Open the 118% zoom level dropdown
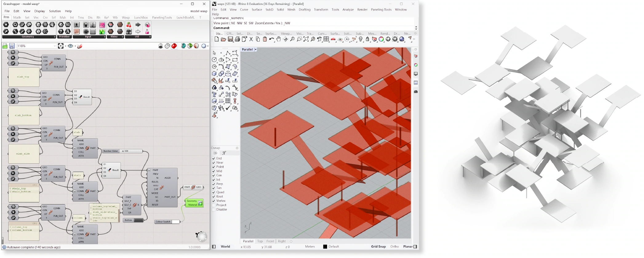Image resolution: width=644 pixels, height=258 pixels. tap(55, 46)
